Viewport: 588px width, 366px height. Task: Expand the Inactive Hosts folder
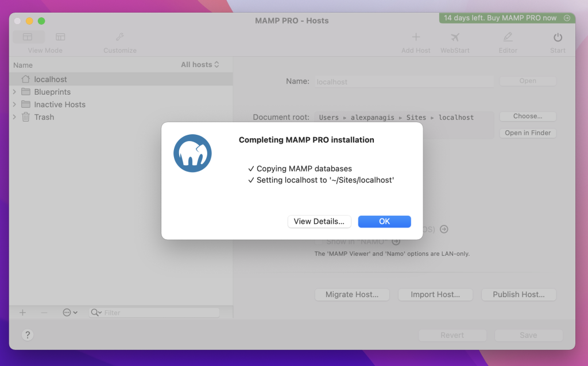[14, 104]
